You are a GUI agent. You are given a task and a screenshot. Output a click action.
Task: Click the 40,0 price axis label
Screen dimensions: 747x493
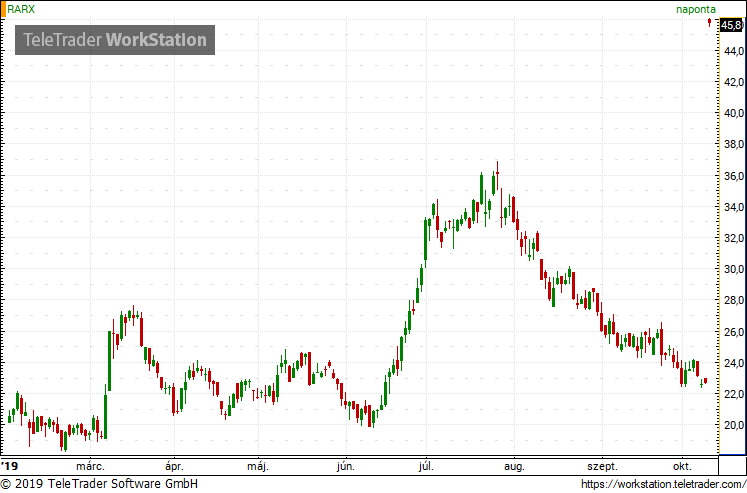pos(734,113)
